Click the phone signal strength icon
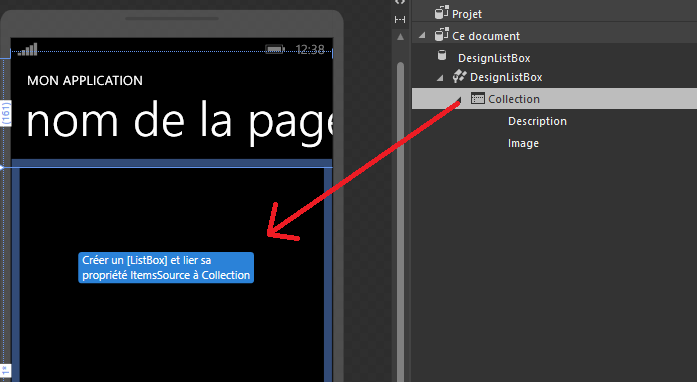This screenshot has height=382, width=697. click(x=28, y=49)
